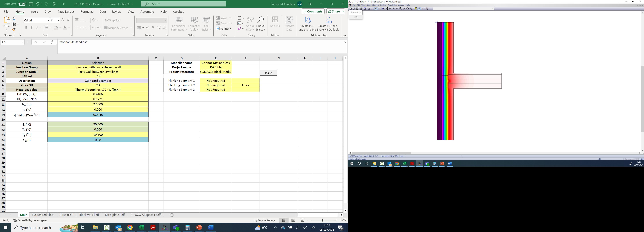644x232 pixels.
Task: Toggle Wrap Text on the ribbon
Action: 113,20
